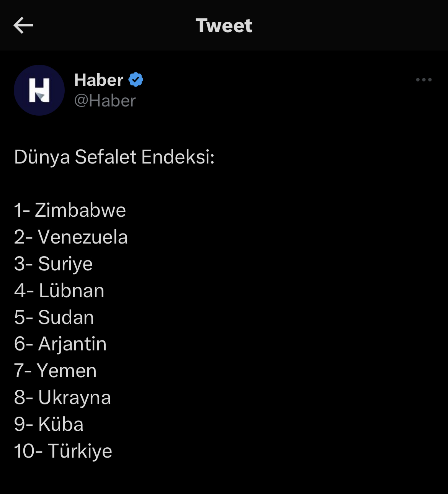Go back using the left arrow
Viewport: 448px width, 494px height.
pos(23,26)
